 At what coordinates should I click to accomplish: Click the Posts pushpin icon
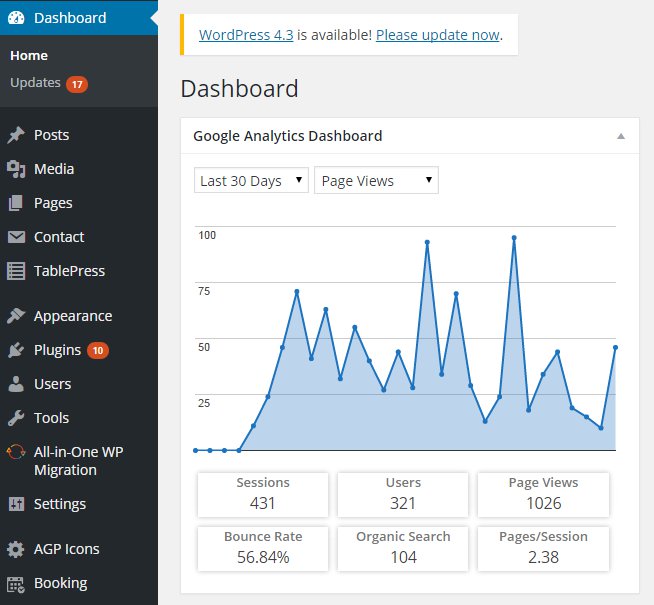pyautogui.click(x=16, y=135)
